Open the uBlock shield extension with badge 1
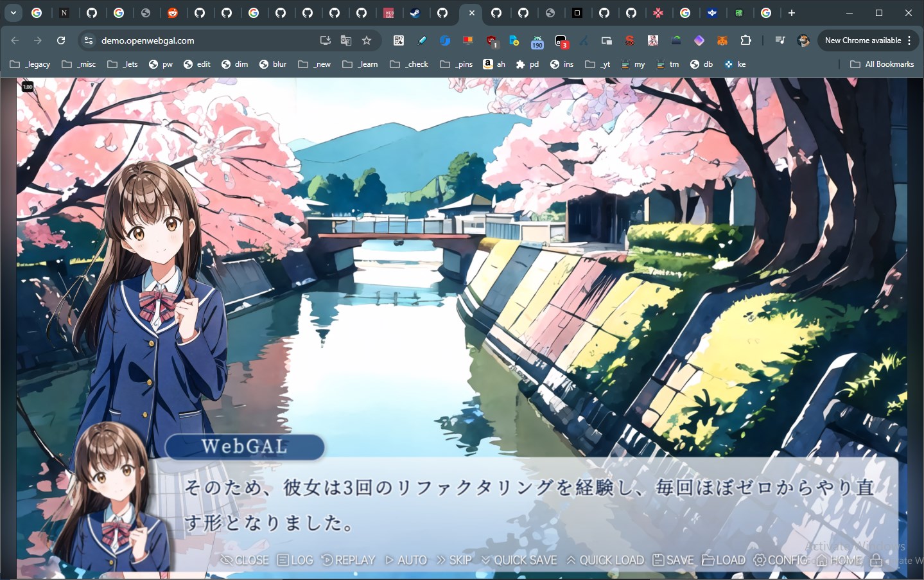The image size is (924, 580). click(492, 41)
